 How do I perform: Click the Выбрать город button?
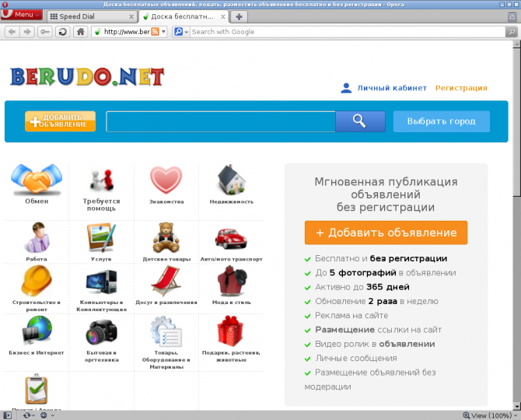(441, 121)
